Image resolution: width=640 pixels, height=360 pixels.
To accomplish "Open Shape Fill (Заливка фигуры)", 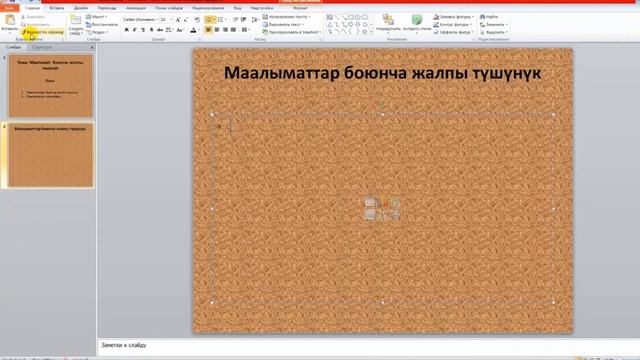I will pos(454,17).
